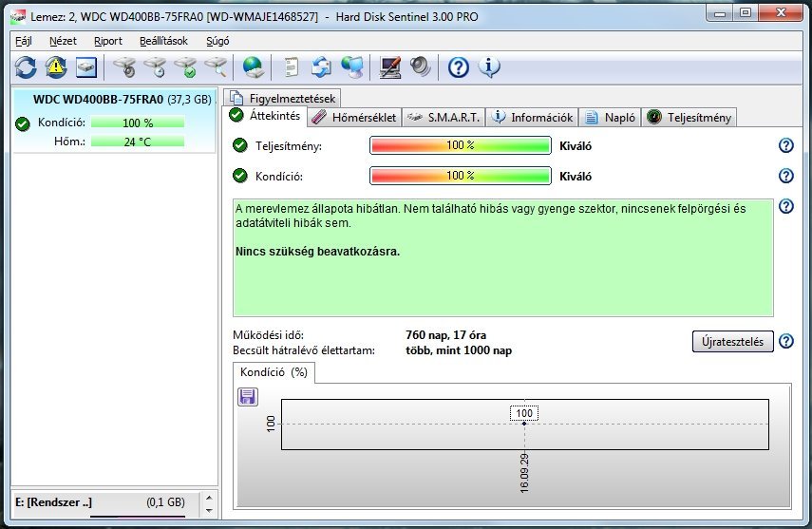Click the 100 data point on the chart
812x529 pixels.
click(524, 424)
